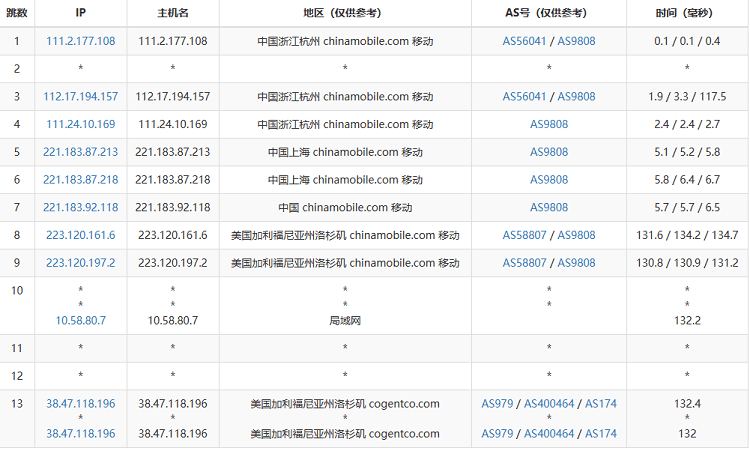Image resolution: width=750 pixels, height=451 pixels.
Task: Select hostname text 111.2.177.108 in 主机名 column
Action: point(173,41)
